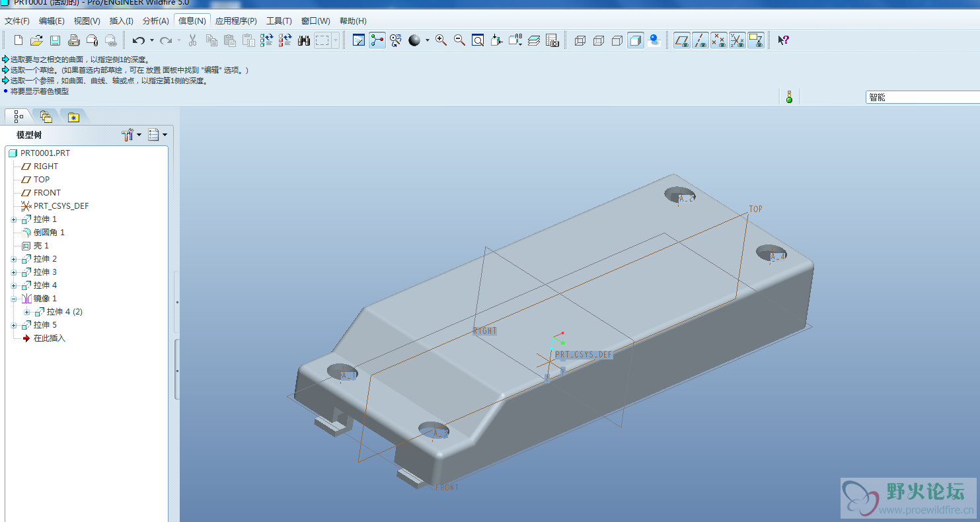Click the 智能 selection filter box
980x522 pixels.
[923, 97]
